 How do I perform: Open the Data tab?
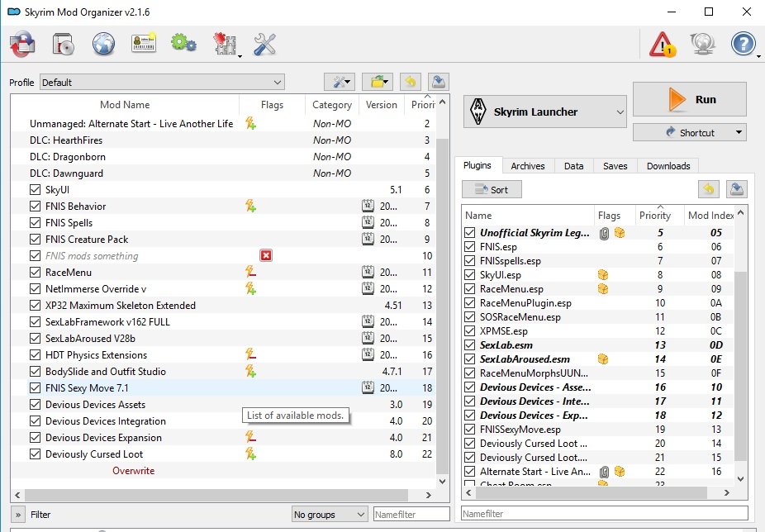[x=573, y=166]
